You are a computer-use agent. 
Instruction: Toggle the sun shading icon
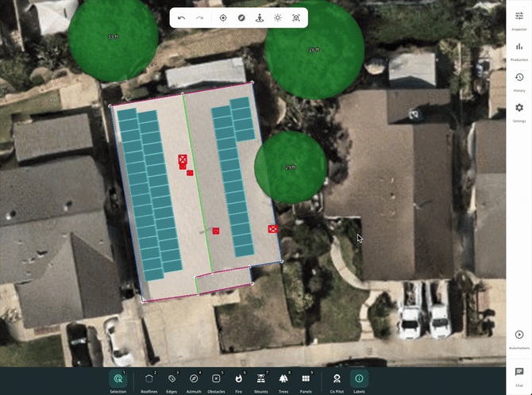[278, 18]
